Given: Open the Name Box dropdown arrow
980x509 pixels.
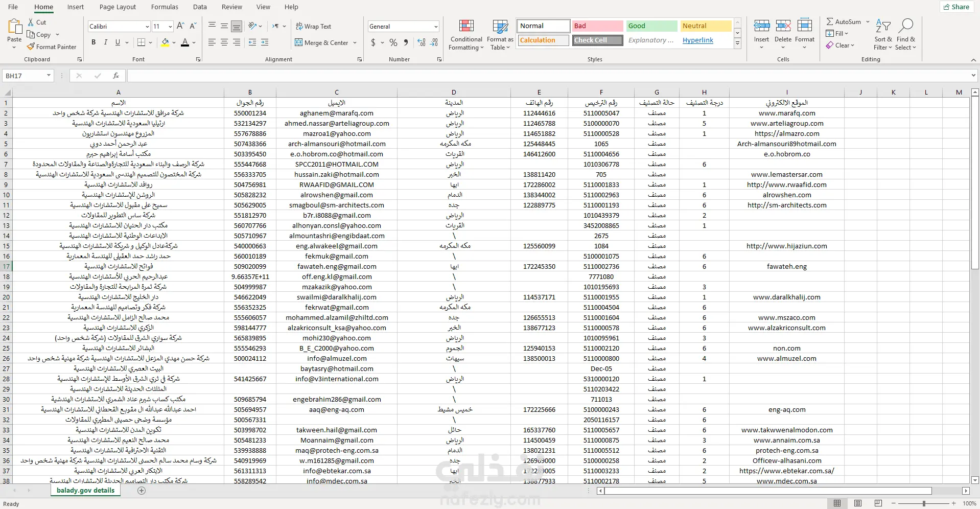Looking at the screenshot, I should pyautogui.click(x=49, y=76).
